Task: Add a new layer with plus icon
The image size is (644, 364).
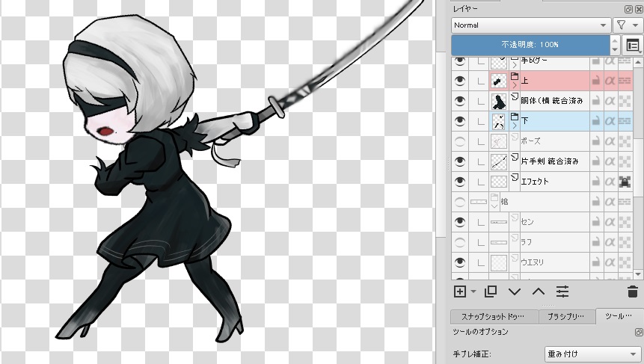Action: (x=460, y=291)
